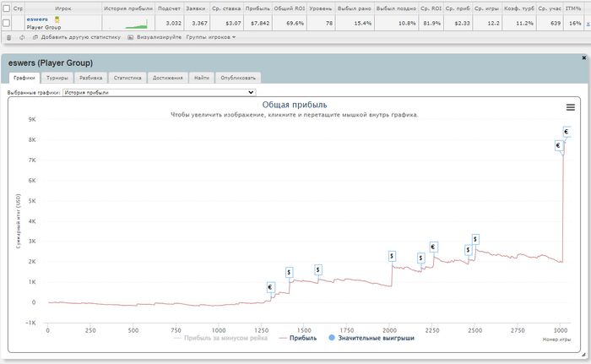This screenshot has width=591, height=364.
Task: Click the gold star badge next to eswers
Action: [x=57, y=19]
